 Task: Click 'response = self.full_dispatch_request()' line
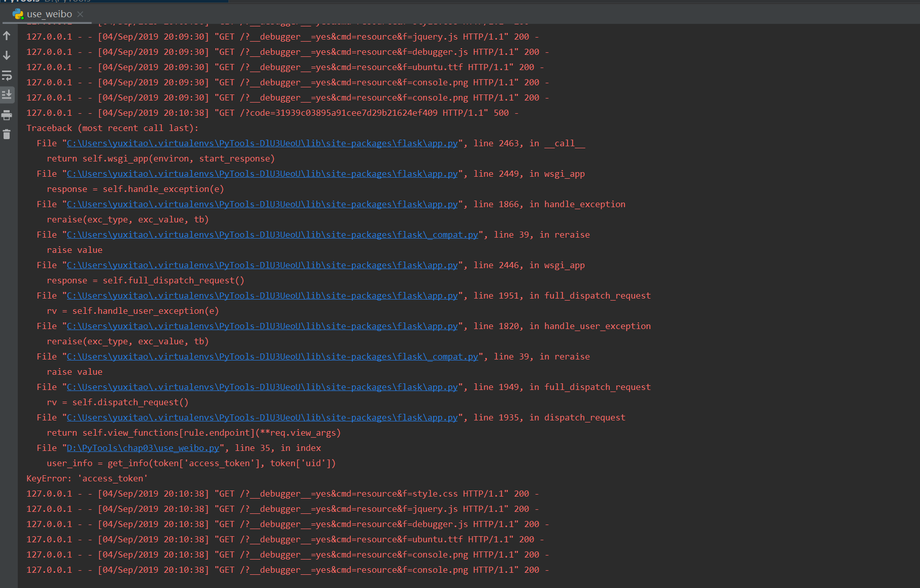tap(145, 280)
